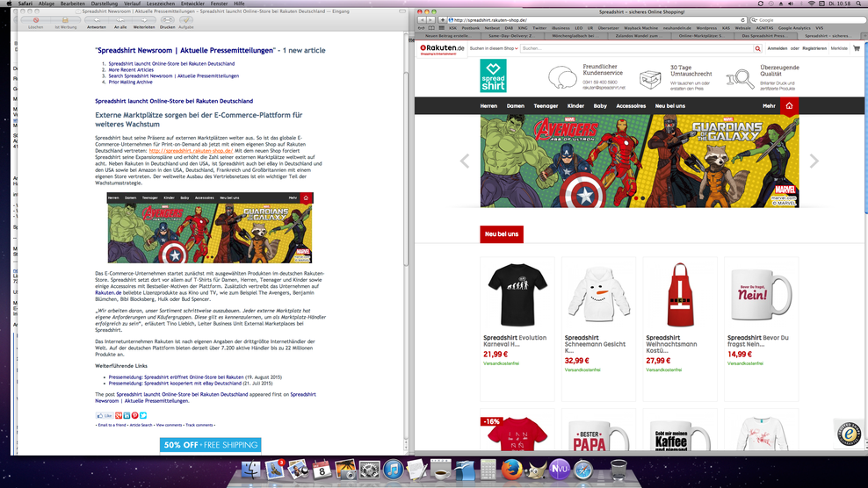Show previous banner slide arrow

(465, 161)
